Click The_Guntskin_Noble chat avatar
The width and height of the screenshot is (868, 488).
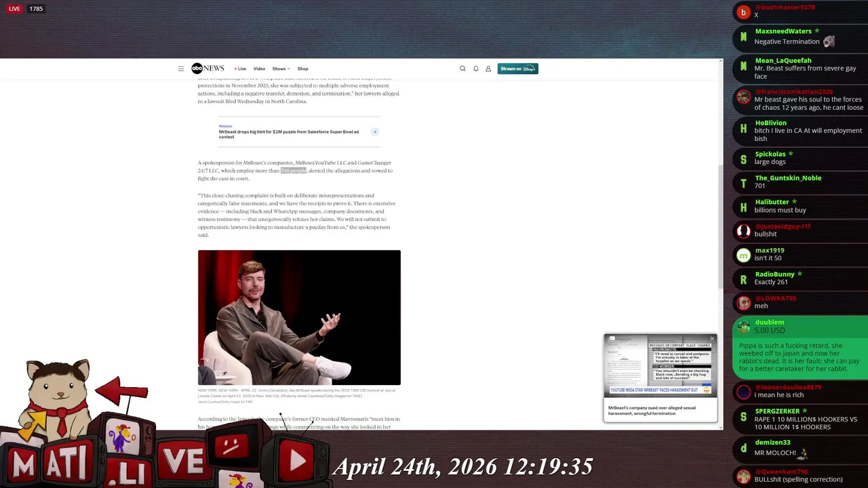(x=744, y=183)
